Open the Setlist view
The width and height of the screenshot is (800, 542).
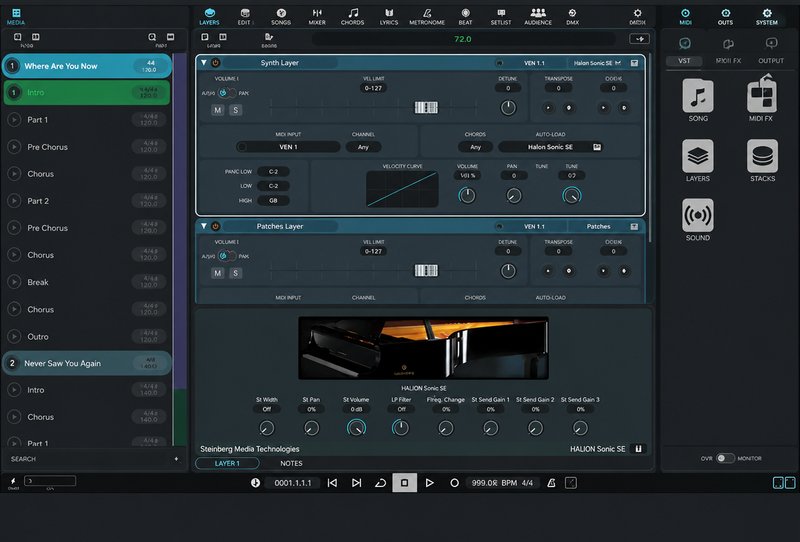point(501,16)
